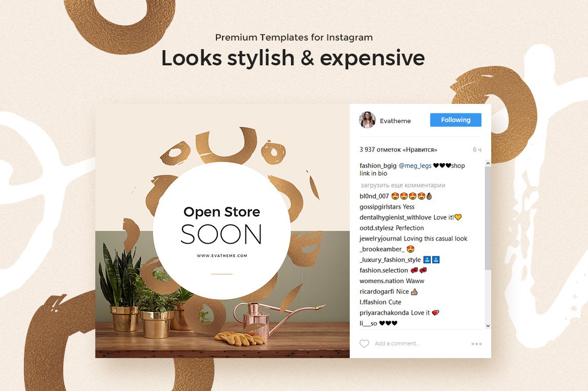Open the three-dot more options menu

tap(476, 344)
